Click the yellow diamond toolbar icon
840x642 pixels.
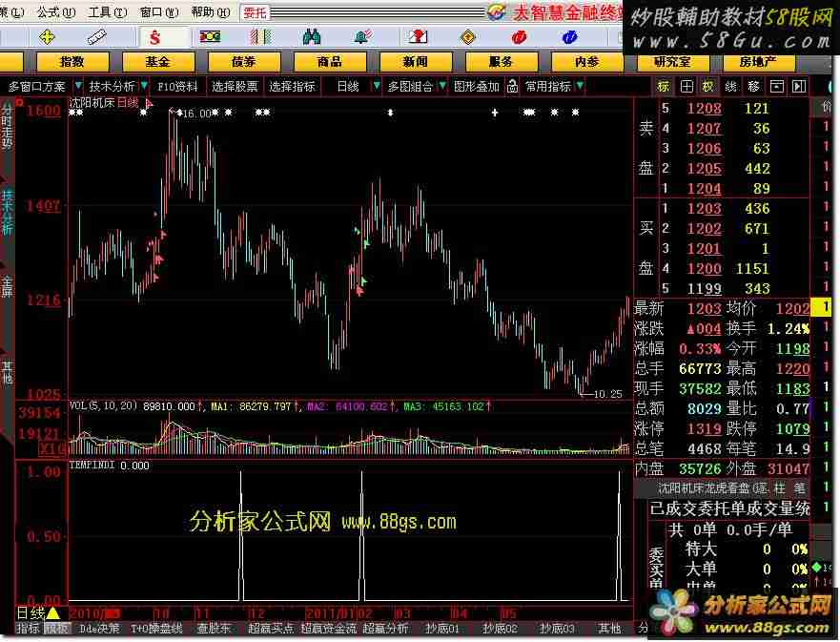click(x=468, y=37)
